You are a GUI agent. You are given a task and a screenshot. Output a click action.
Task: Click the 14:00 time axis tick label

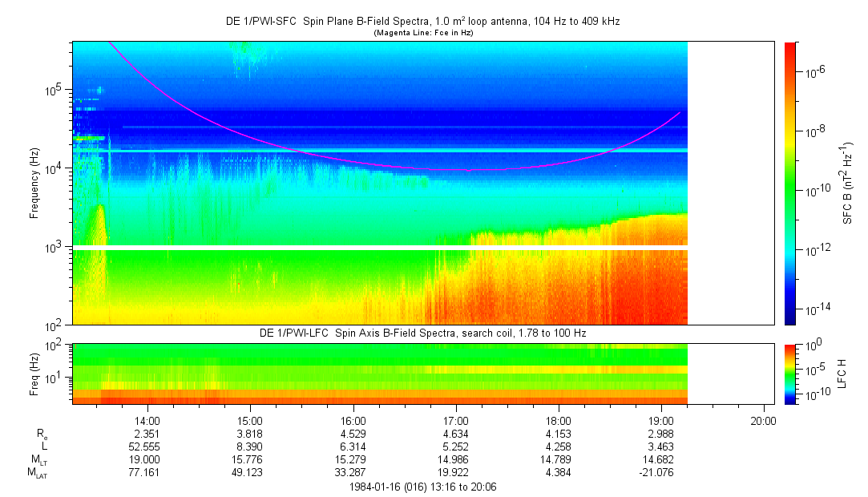[147, 420]
